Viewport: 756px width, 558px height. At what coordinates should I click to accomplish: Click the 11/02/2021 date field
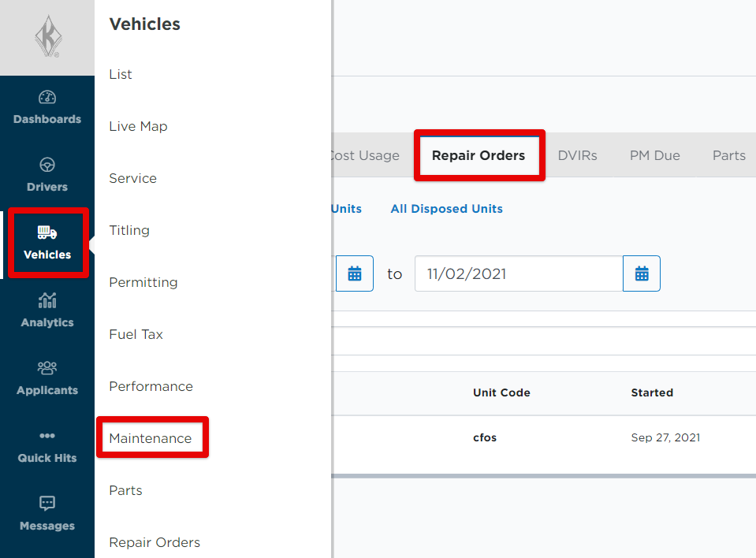point(518,273)
